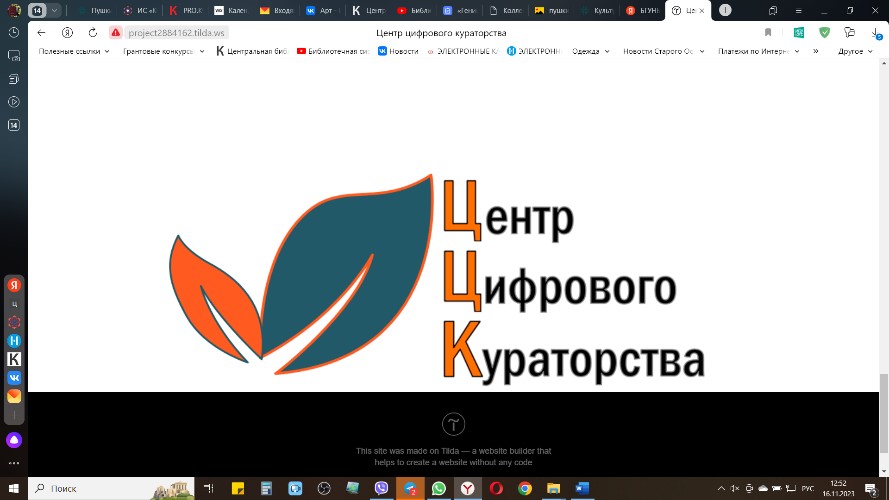889x500 pixels.
Task: Switch to the Календарь tab
Action: (231, 10)
